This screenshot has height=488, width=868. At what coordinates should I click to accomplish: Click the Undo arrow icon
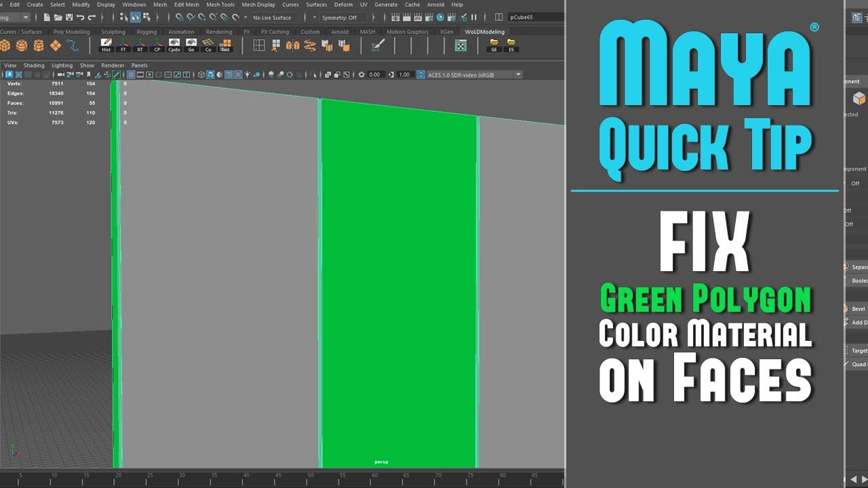click(80, 17)
